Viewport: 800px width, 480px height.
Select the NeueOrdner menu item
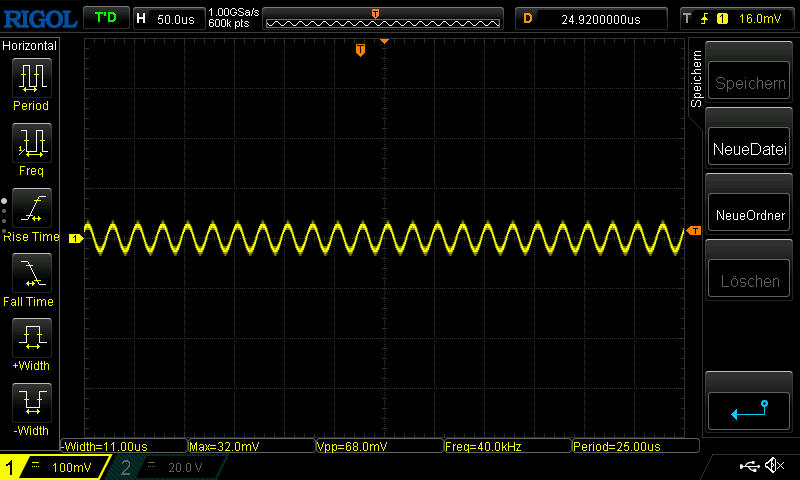pos(750,215)
